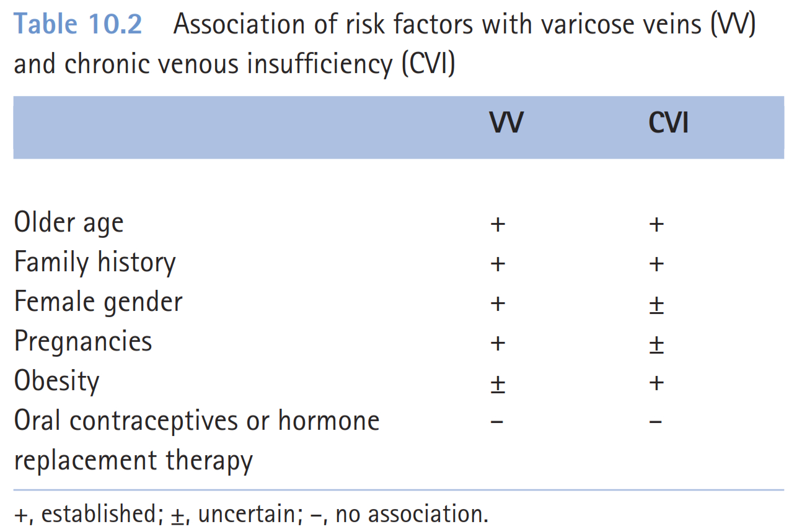The image size is (802, 532).
Task: Click the Oral contraceptives or hormone text
Action: (196, 422)
